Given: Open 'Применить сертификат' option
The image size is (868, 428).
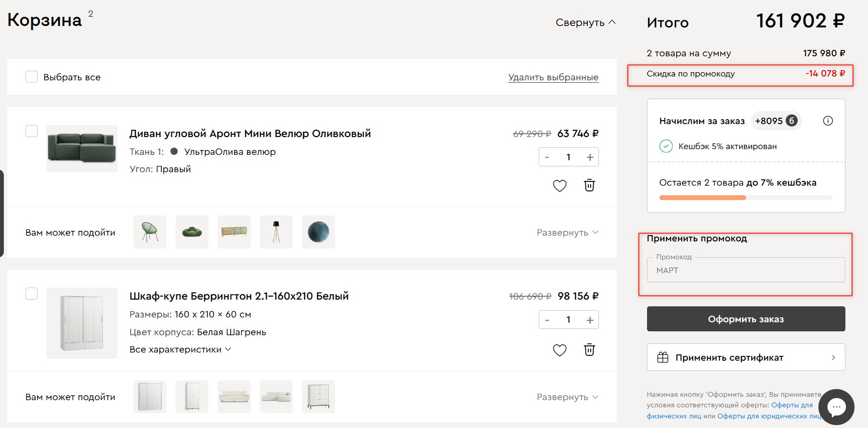Looking at the screenshot, I should tap(745, 357).
